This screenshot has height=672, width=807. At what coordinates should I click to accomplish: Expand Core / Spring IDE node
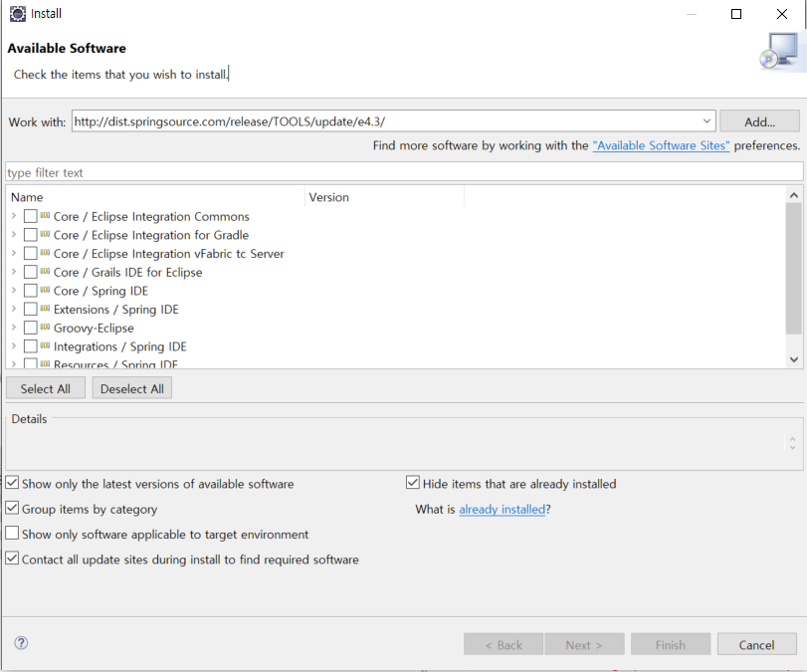[14, 291]
